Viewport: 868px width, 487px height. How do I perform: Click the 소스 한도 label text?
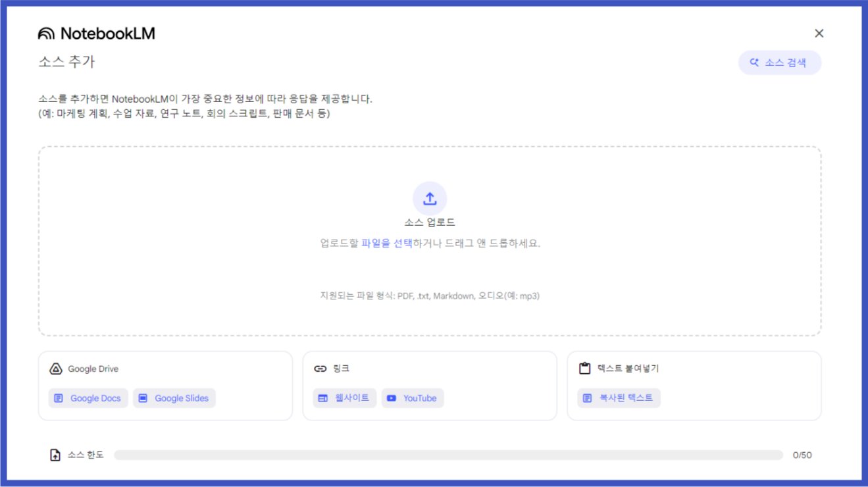(86, 455)
